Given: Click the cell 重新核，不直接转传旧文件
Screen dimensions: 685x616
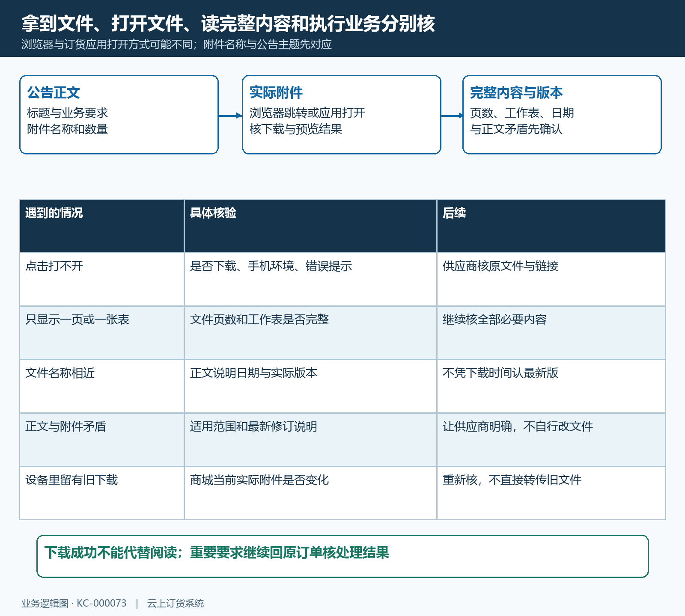Looking at the screenshot, I should [x=551, y=493].
